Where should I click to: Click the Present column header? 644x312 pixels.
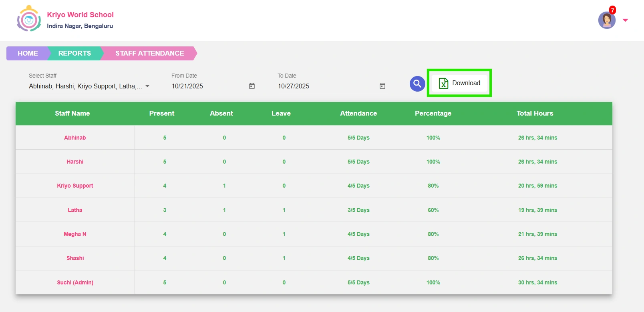point(162,113)
